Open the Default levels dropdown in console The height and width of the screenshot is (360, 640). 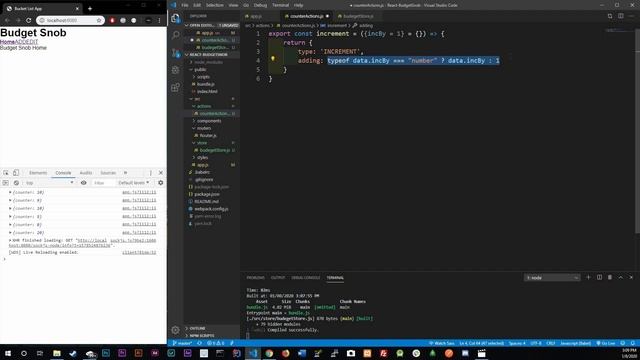133,183
